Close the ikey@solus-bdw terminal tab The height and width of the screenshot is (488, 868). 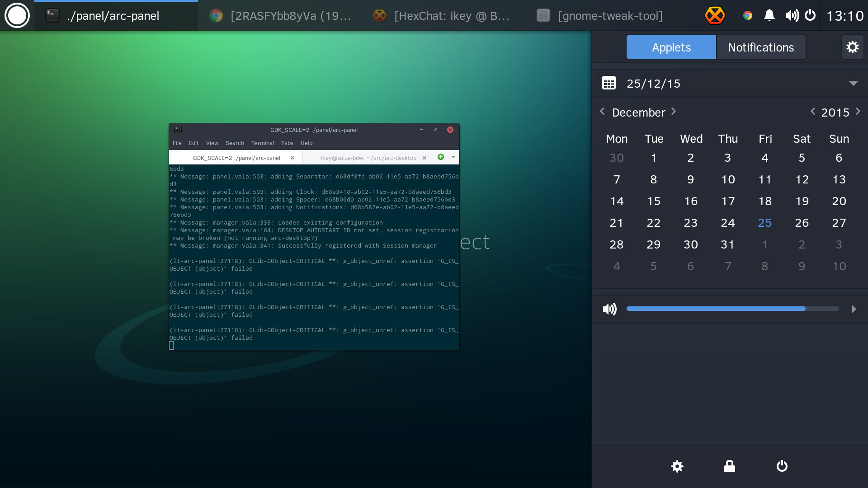point(425,158)
